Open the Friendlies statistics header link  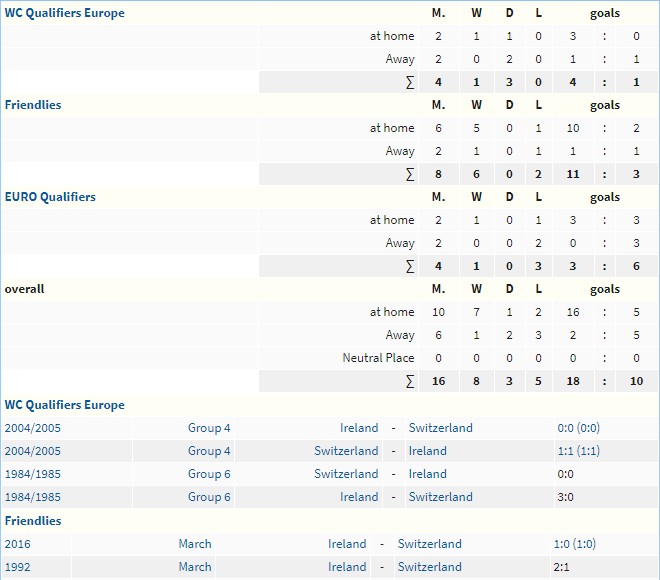tap(33, 105)
